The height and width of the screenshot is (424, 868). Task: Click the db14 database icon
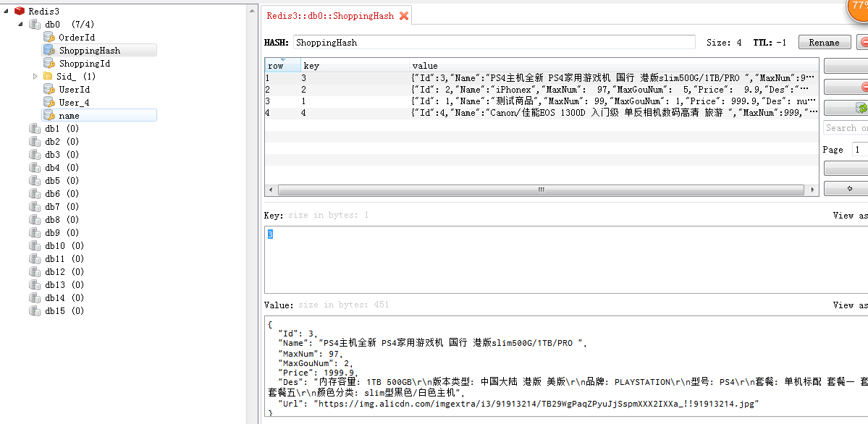[x=35, y=298]
